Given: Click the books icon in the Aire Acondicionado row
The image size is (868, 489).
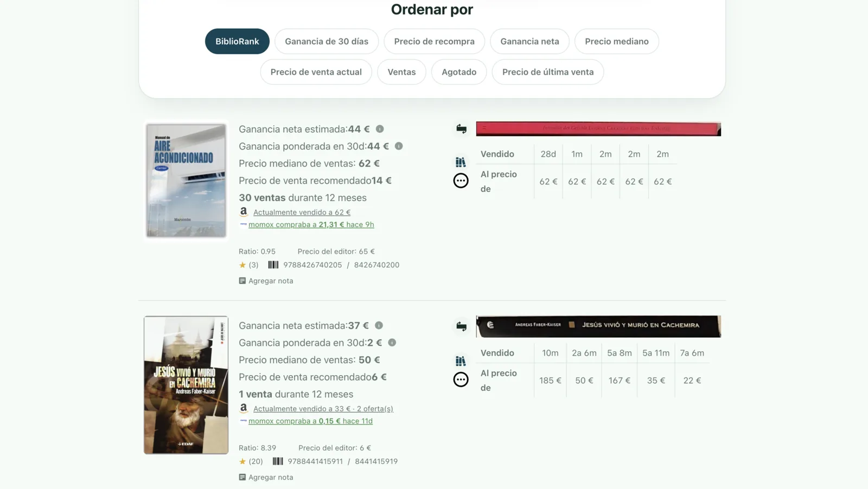Looking at the screenshot, I should click(x=461, y=162).
